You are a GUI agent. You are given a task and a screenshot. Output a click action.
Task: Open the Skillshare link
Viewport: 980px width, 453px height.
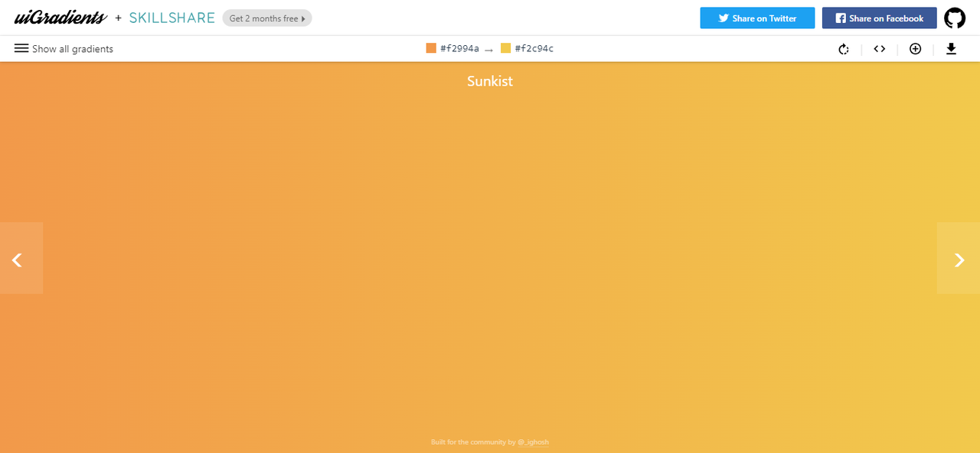171,18
